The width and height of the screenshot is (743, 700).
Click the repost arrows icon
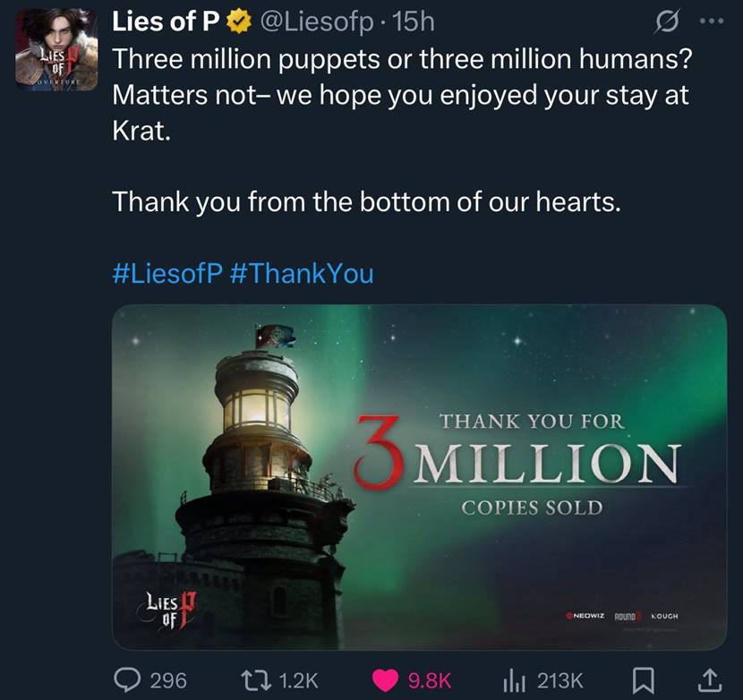click(256, 680)
